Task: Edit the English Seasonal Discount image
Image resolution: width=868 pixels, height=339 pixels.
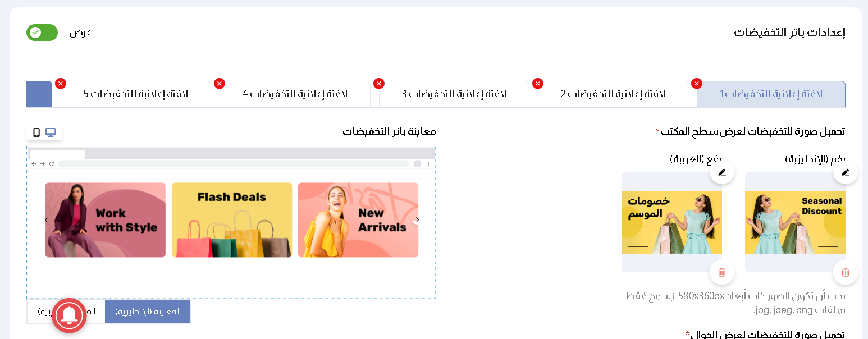Action: pos(846,172)
